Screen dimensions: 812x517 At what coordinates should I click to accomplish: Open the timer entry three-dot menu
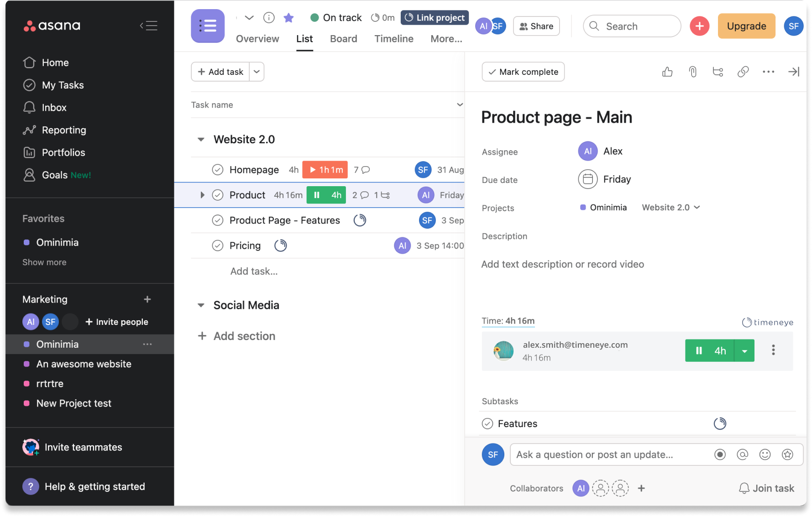773,350
